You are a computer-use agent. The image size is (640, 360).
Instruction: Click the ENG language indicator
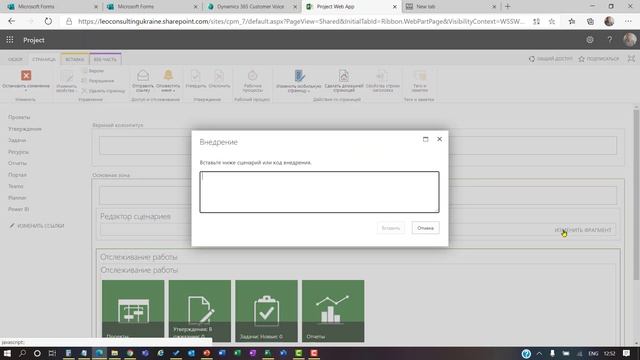tap(593, 353)
